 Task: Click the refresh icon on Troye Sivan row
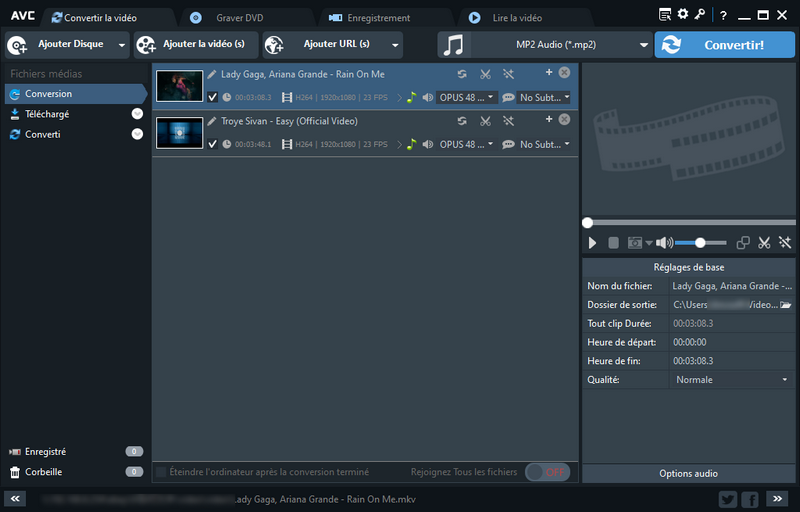coord(462,121)
